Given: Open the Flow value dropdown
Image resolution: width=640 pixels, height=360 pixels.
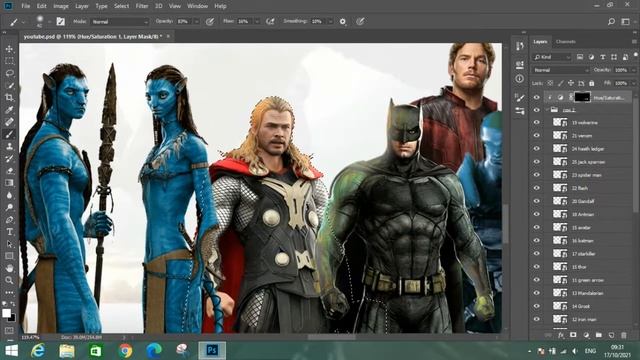Looking at the screenshot, I should point(257,22).
